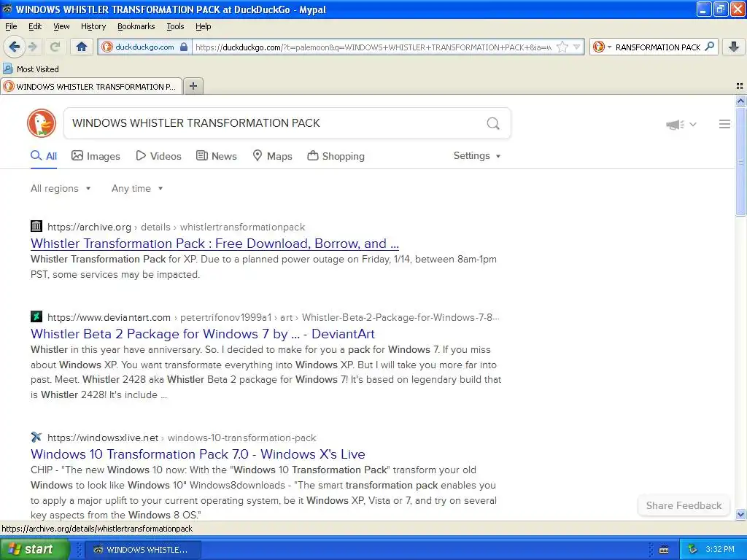The image size is (747, 560).
Task: Click the browser toolbar search box text
Action: 657,47
